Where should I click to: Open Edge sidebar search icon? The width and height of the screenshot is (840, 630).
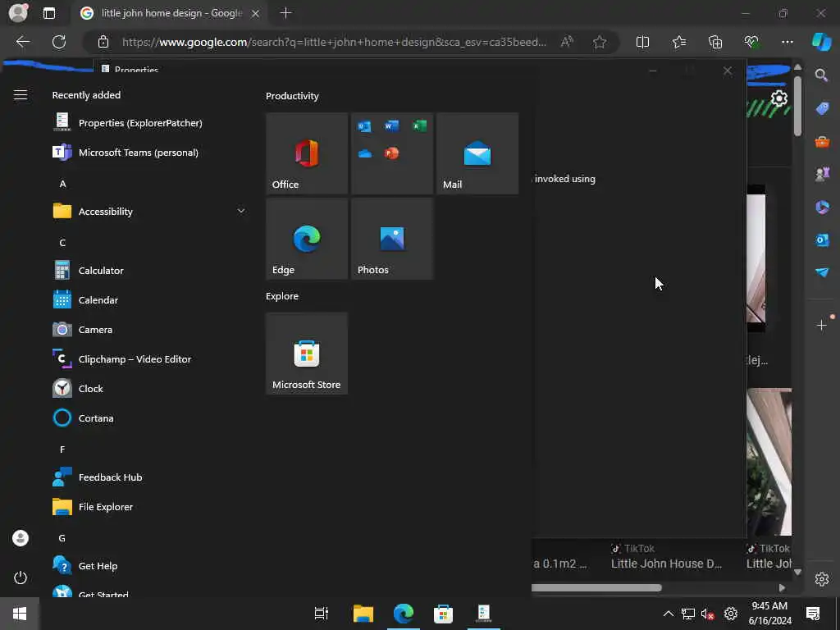point(822,75)
